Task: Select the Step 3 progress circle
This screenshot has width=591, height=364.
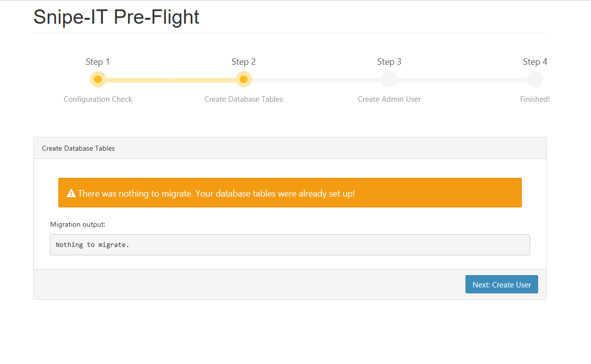Action: click(x=389, y=79)
